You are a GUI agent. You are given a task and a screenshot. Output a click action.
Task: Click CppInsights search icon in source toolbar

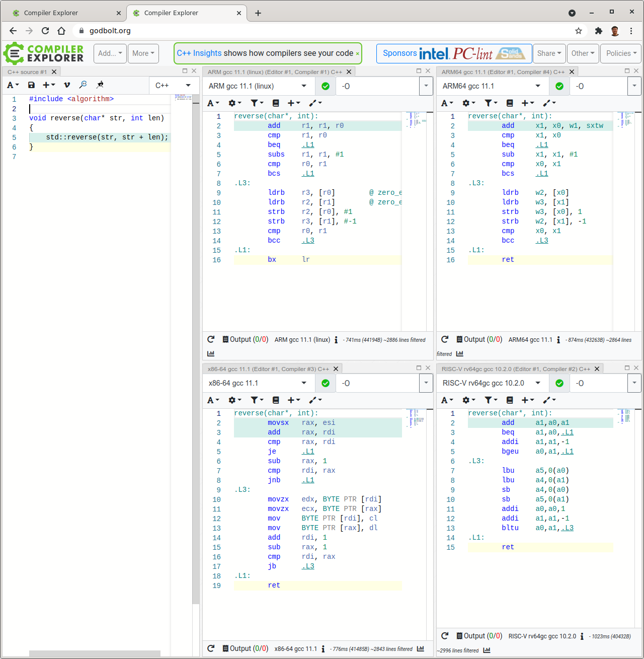click(x=83, y=85)
